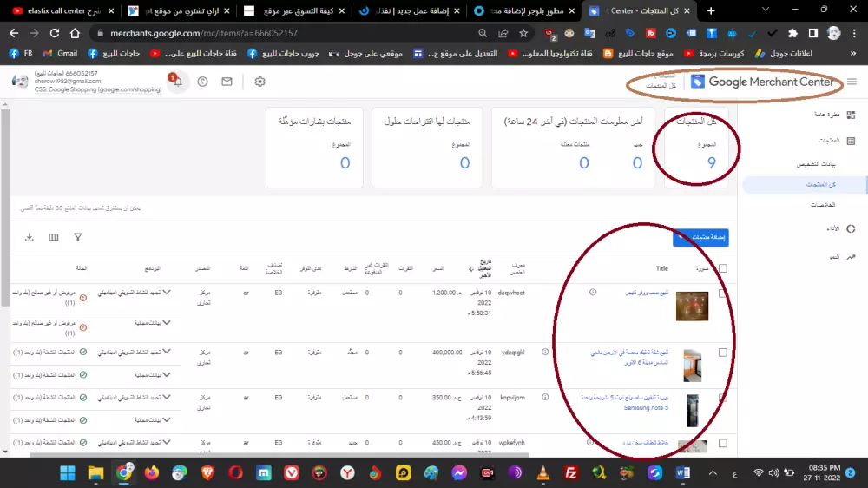The height and width of the screenshot is (488, 868).
Task: Click the share page icon in the address bar
Action: tap(503, 33)
